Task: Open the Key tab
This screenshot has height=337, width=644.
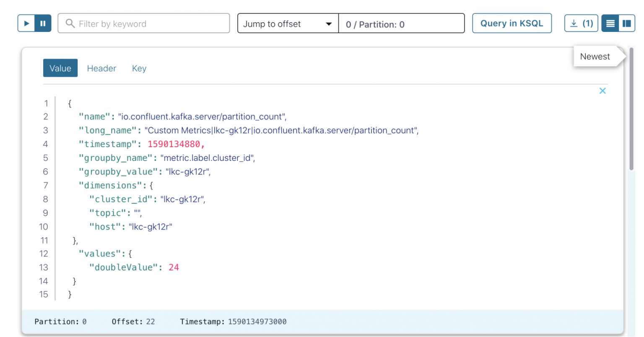Action: tap(139, 68)
